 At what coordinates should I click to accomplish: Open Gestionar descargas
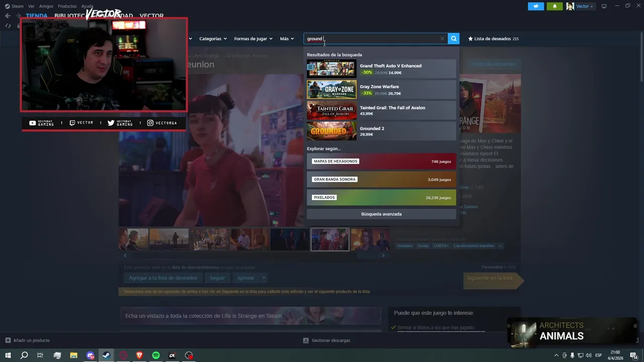(327, 340)
